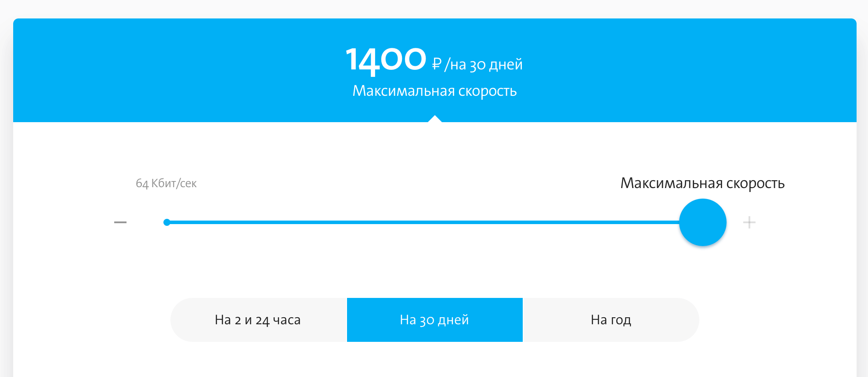Click gray page background above the blue banner
This screenshot has height=377, width=868.
tap(434, 9)
